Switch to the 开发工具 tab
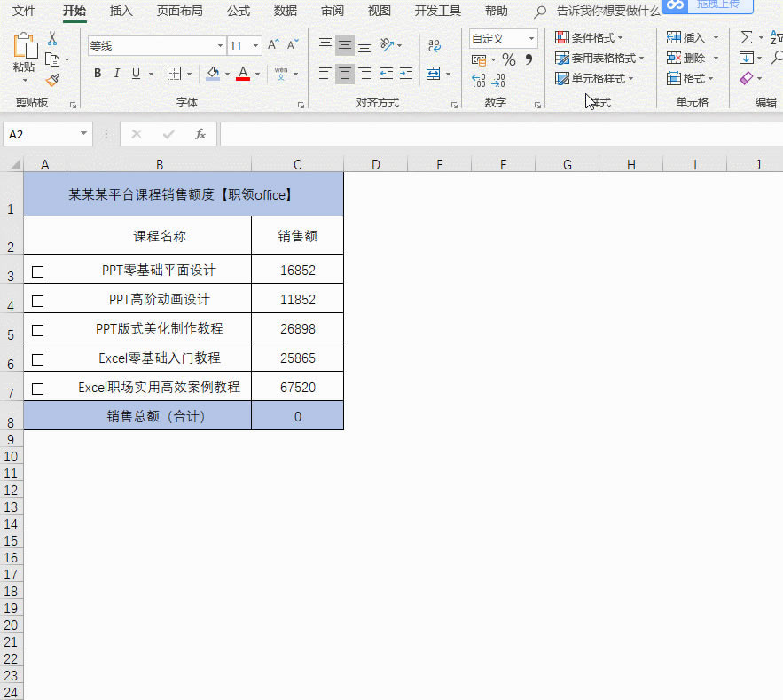This screenshot has width=783, height=700. point(437,11)
